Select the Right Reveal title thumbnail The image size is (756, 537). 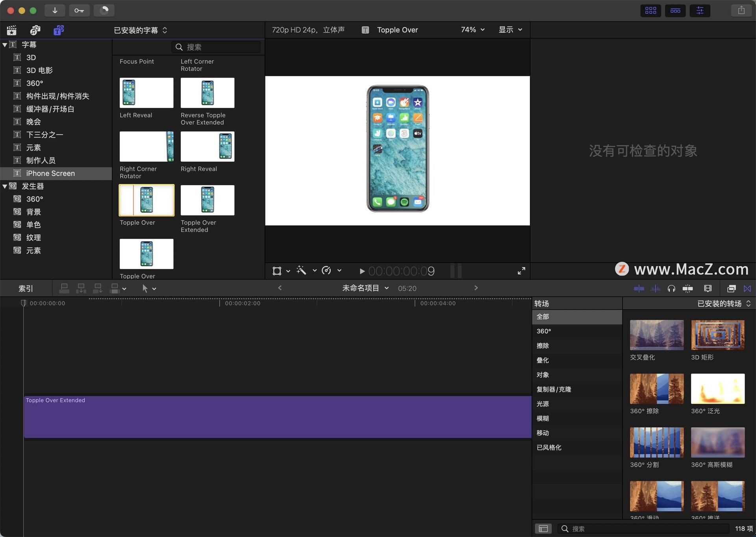pos(208,146)
